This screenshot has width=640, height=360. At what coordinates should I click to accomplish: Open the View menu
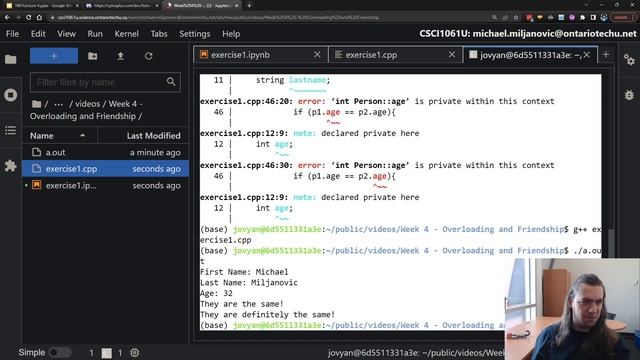coord(66,34)
